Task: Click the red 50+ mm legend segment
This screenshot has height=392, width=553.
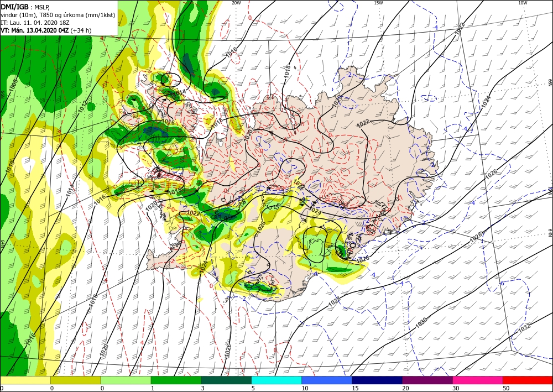Action: click(x=528, y=380)
